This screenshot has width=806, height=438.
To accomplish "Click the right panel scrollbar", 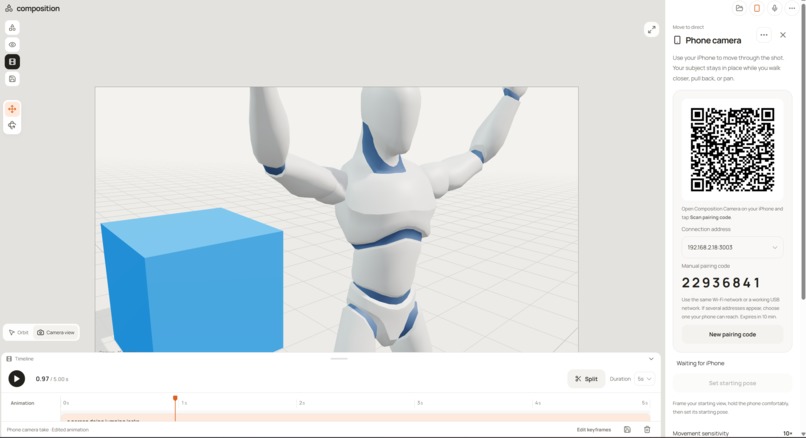I will point(803,154).
